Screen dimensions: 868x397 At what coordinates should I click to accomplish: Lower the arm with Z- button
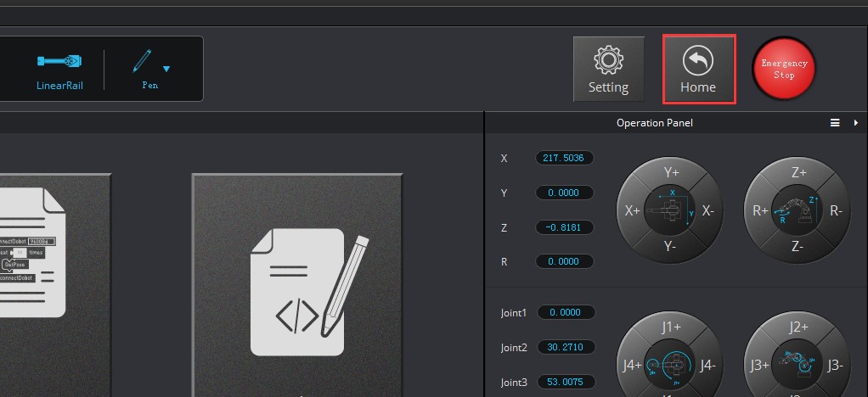pyautogui.click(x=798, y=246)
